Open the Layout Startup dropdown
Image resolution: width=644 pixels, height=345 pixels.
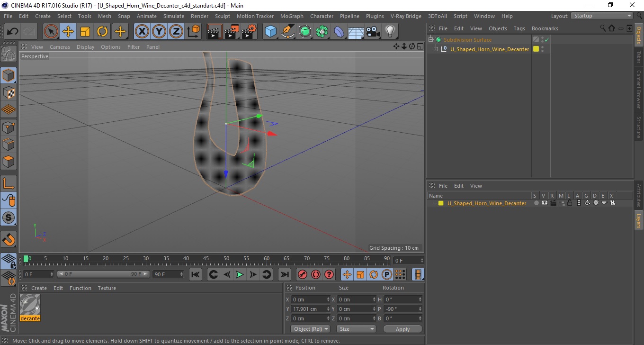click(602, 16)
